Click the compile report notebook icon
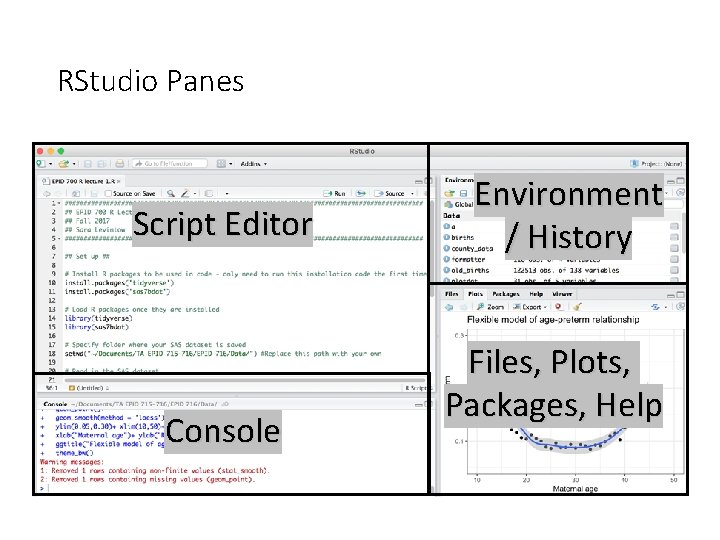 pos(209,194)
